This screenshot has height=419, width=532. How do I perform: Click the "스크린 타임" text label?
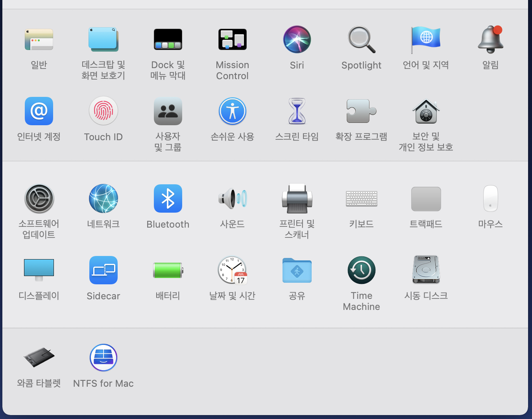point(297,137)
